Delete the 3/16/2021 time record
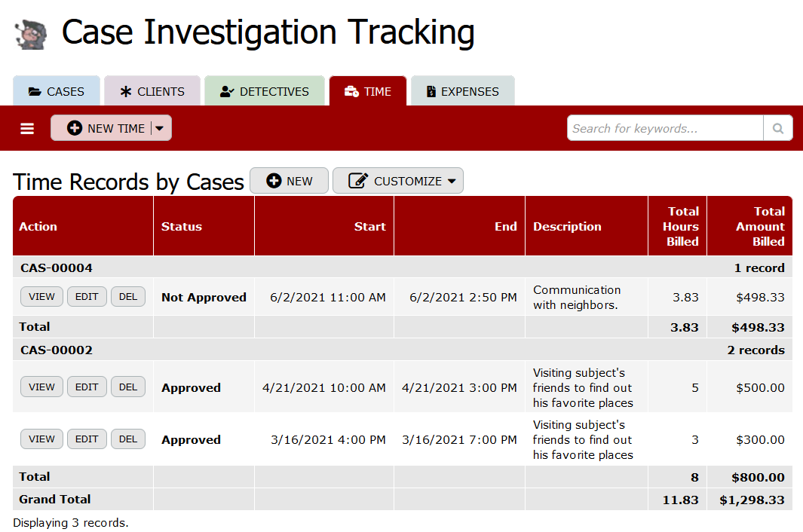Viewport: 803px width, 532px height. 128,439
